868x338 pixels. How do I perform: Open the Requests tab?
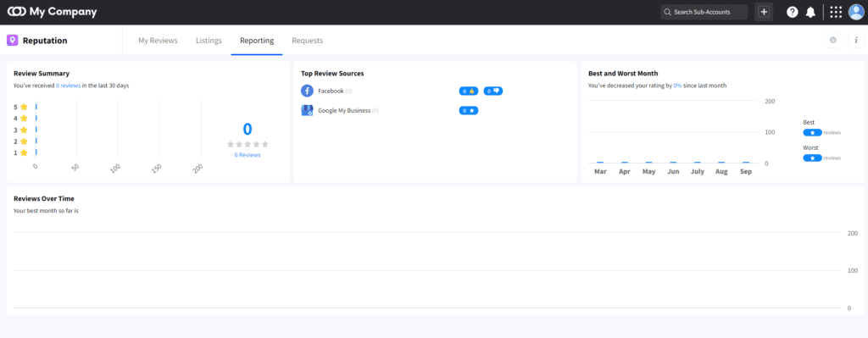click(307, 41)
